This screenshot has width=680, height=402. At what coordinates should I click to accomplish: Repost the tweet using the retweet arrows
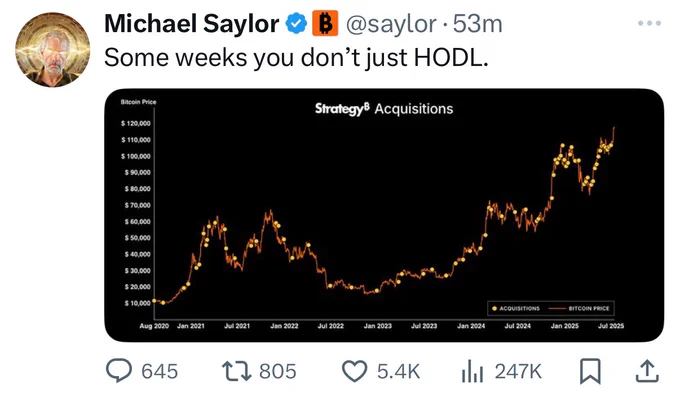tap(236, 372)
